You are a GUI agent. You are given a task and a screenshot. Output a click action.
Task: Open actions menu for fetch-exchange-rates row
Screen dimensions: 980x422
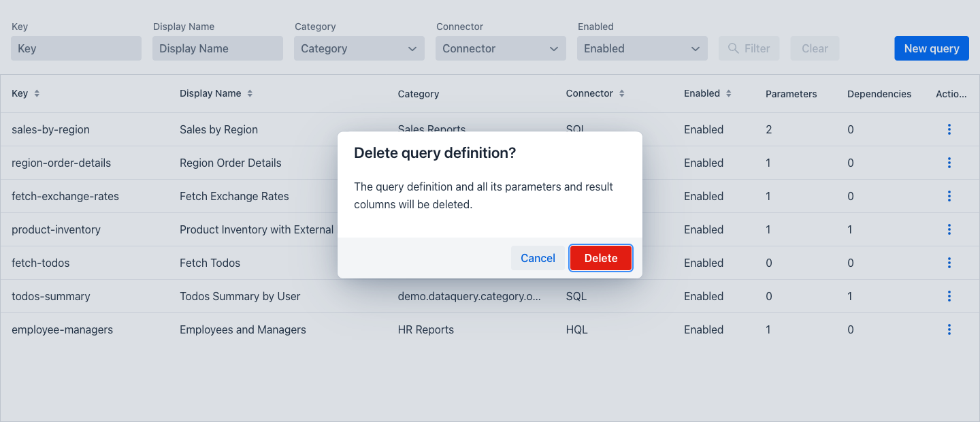pos(949,196)
